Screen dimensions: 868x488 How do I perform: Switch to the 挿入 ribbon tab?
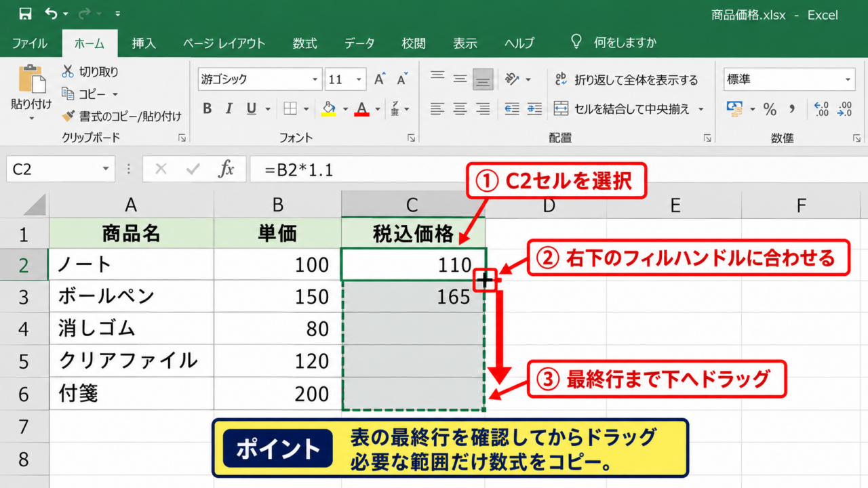click(x=144, y=43)
